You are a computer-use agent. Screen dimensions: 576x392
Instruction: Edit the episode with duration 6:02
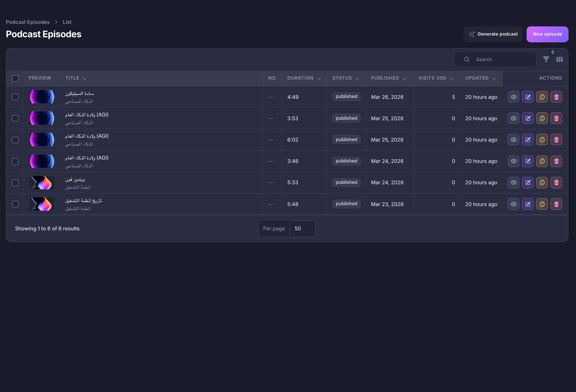(x=528, y=140)
